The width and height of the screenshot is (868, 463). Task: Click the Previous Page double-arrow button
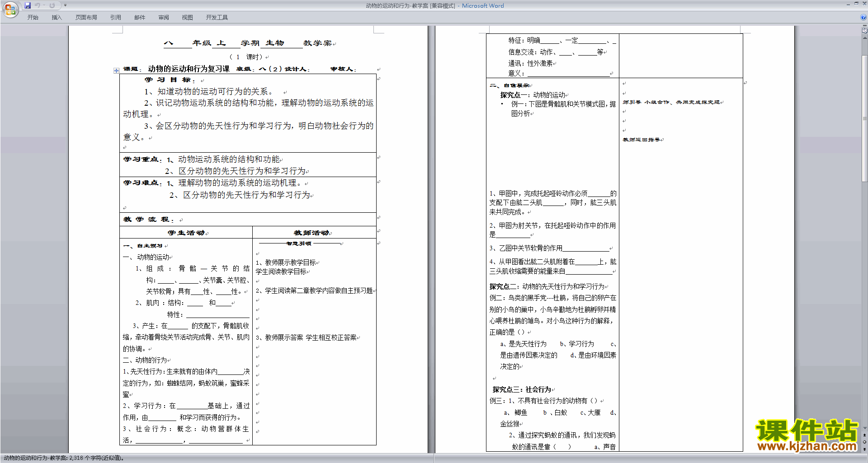864,435
